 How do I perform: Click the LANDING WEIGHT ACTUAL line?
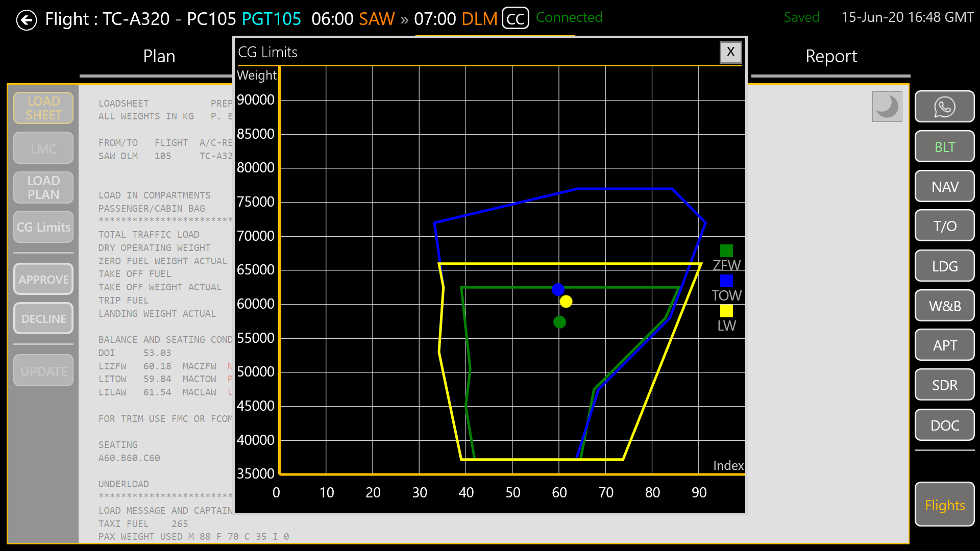(x=157, y=314)
